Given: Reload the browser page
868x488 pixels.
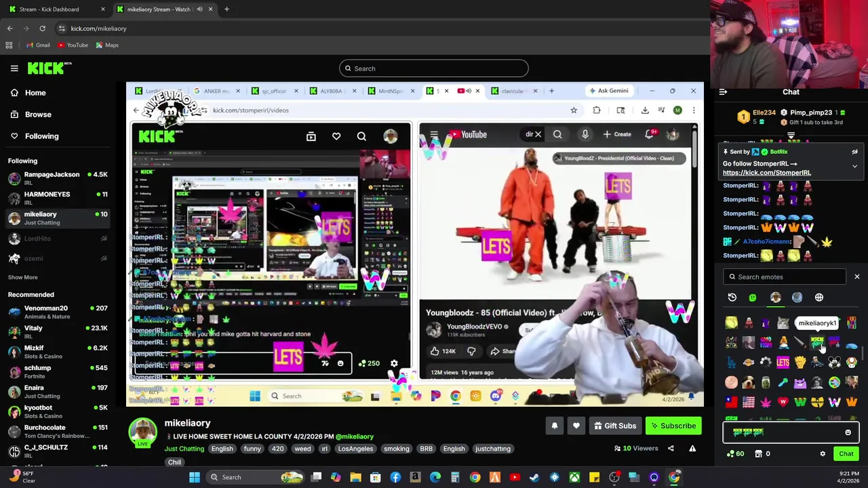Looking at the screenshot, I should (42, 28).
